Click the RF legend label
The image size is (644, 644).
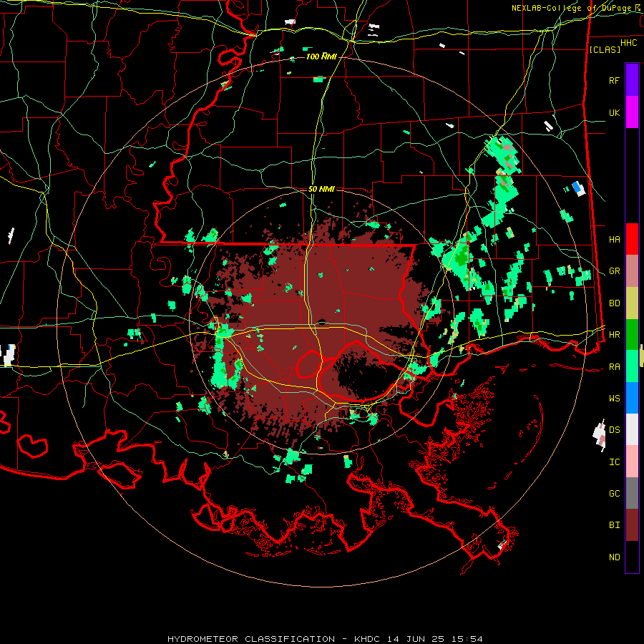coord(615,80)
